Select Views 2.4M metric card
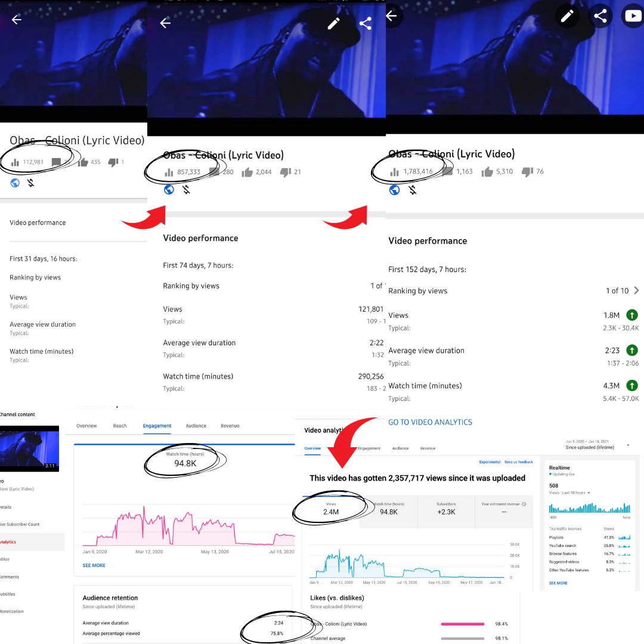The width and height of the screenshot is (644, 644). [x=331, y=512]
